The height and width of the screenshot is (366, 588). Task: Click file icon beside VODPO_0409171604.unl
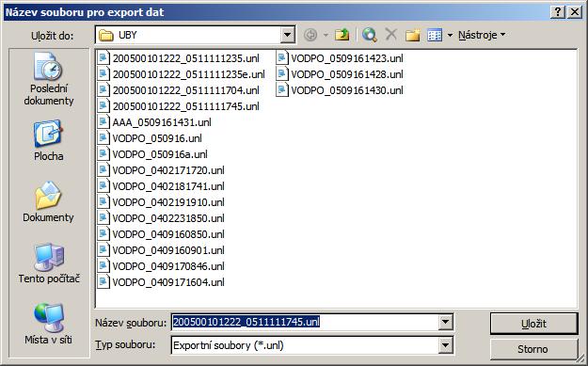click(x=103, y=282)
